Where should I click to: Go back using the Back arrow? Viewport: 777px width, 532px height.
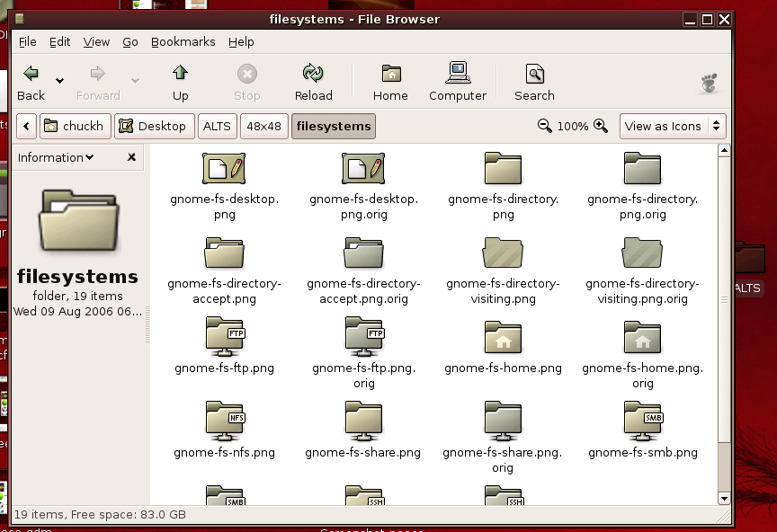[31, 83]
